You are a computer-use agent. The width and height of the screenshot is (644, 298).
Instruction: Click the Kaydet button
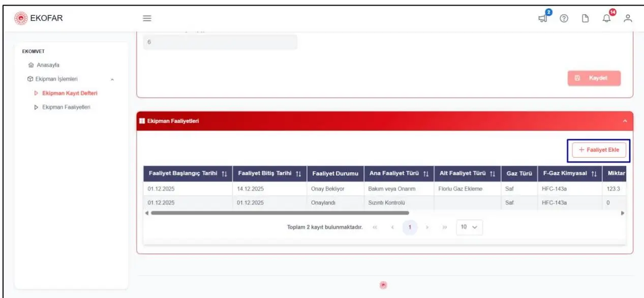coord(594,78)
